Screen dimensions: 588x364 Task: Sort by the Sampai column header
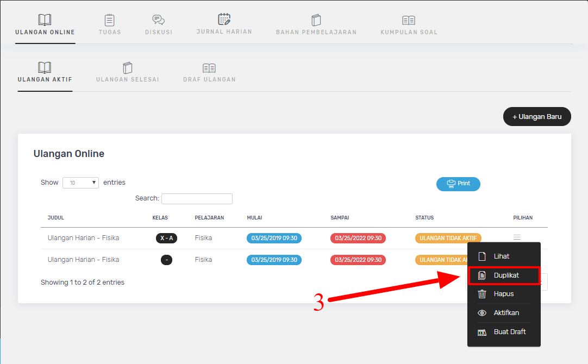pyautogui.click(x=340, y=218)
